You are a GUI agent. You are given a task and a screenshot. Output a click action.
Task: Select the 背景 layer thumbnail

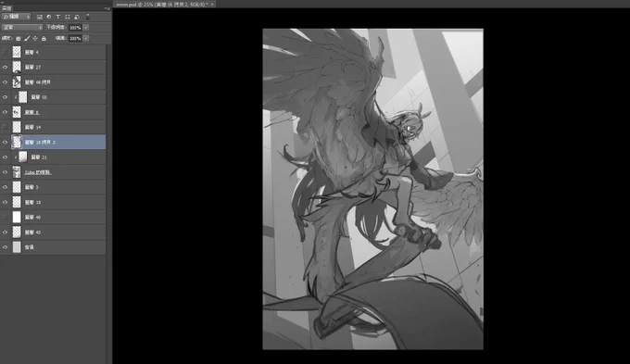[17, 247]
